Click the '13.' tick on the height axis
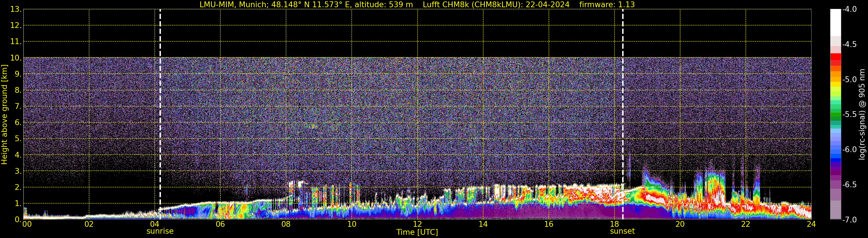The height and width of the screenshot is (238, 868). click(16, 10)
